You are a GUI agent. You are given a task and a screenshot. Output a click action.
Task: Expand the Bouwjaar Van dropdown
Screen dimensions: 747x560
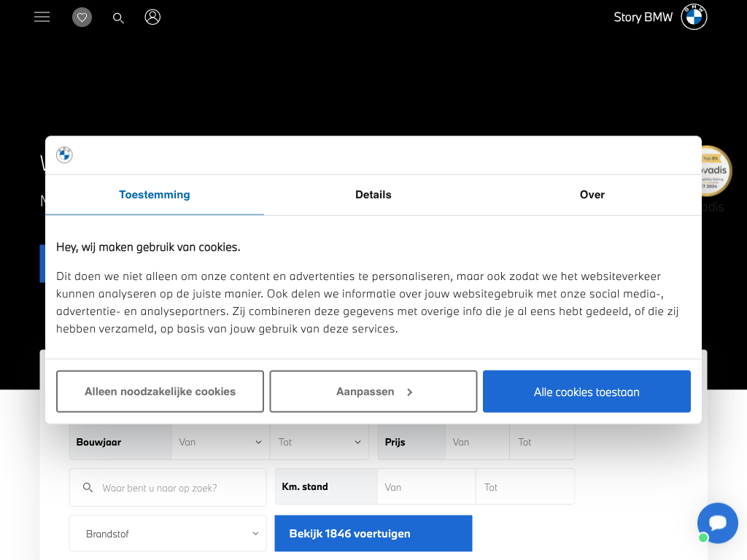(220, 442)
